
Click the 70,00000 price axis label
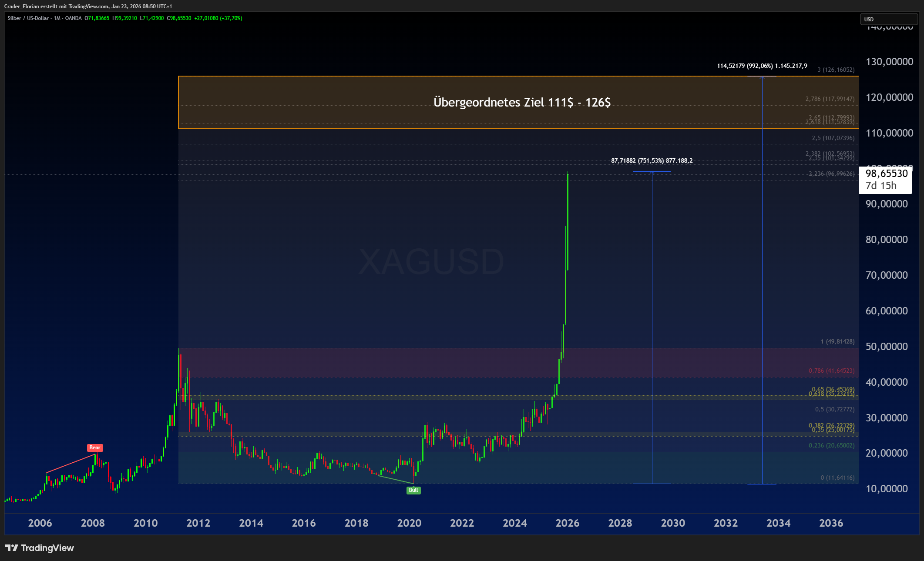[887, 275]
